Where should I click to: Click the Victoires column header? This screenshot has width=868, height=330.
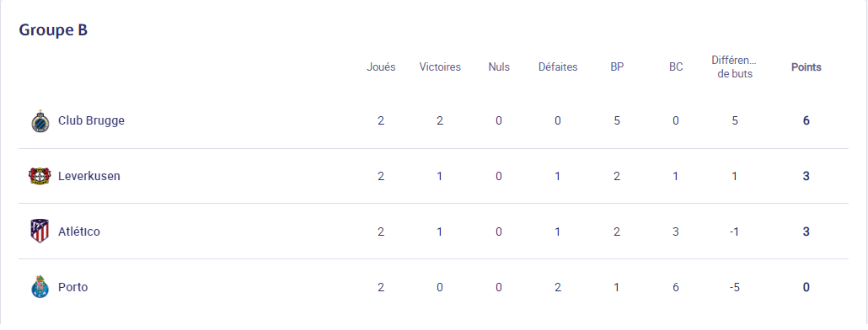[440, 67]
